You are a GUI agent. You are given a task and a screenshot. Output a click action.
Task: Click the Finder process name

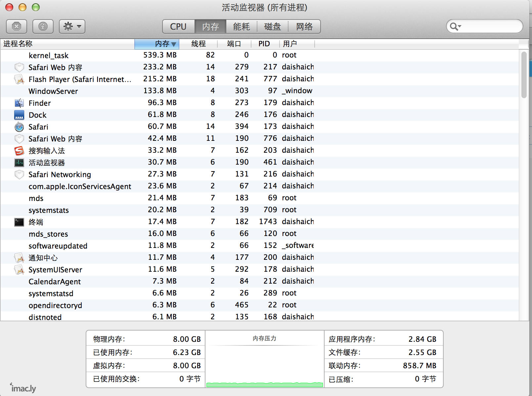click(x=40, y=103)
